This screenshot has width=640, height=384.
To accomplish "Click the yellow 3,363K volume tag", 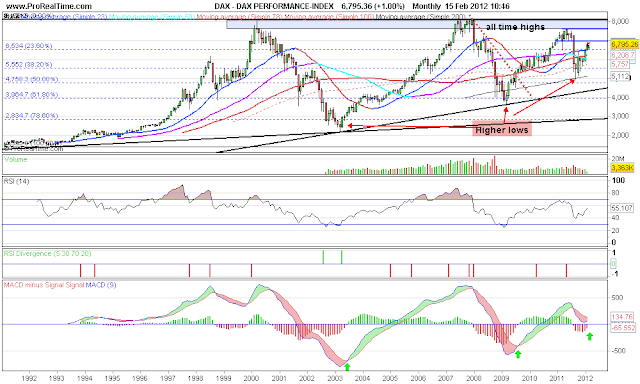I will click(x=622, y=168).
